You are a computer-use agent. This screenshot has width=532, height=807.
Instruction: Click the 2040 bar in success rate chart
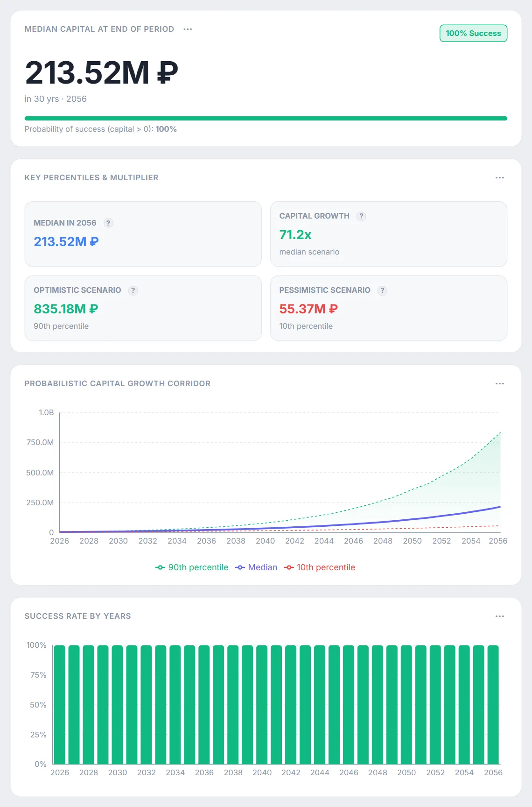pos(262,705)
